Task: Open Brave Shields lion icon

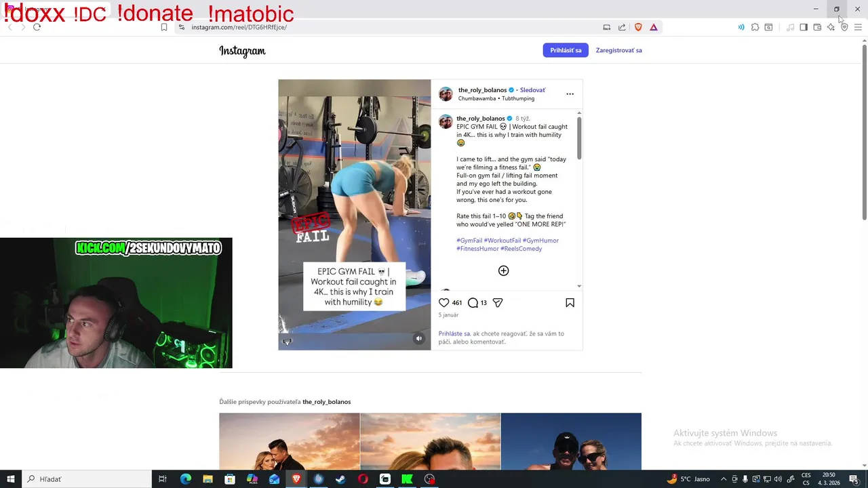Action: [x=638, y=27]
